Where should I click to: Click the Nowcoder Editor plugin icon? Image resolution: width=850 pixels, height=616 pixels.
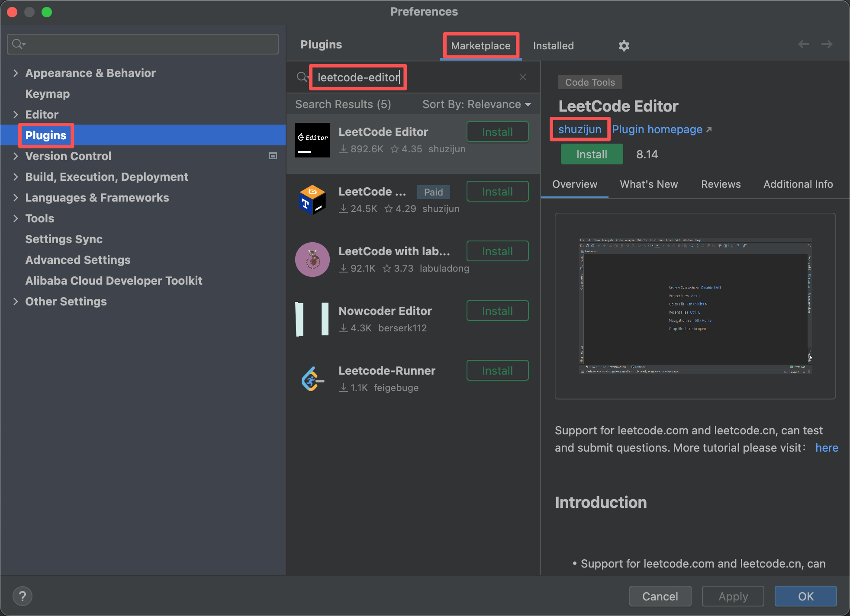pyautogui.click(x=312, y=319)
